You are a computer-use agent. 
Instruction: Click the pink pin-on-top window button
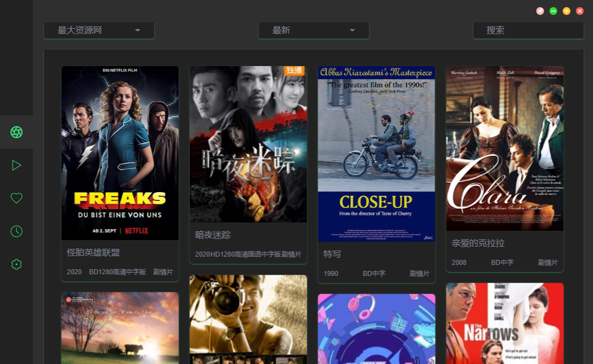pos(540,11)
